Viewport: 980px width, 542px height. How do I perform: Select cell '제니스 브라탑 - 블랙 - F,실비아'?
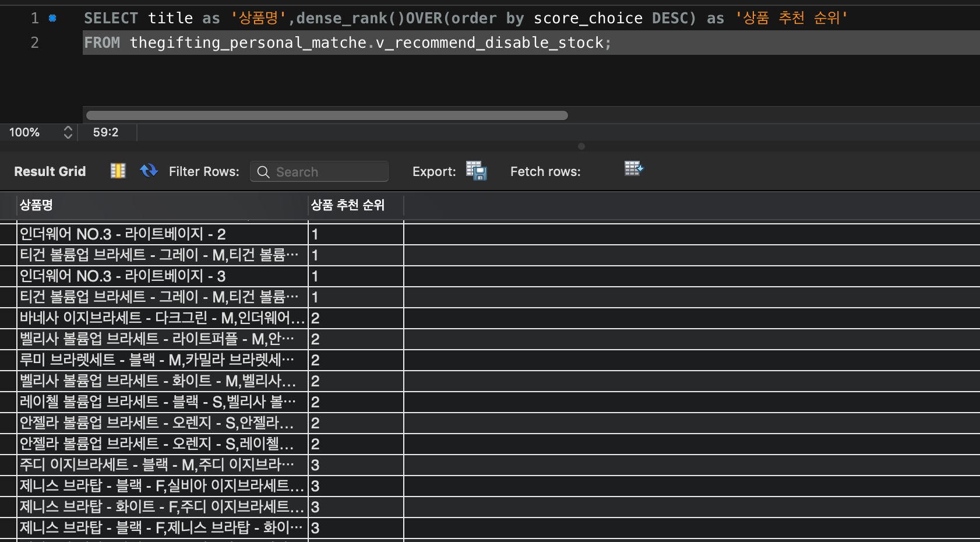[163, 486]
